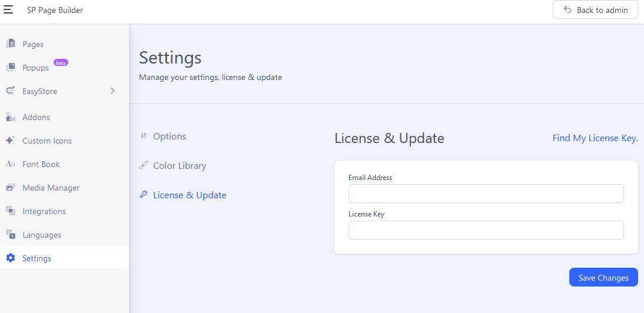Click the Custom Icons sparkle icon
Screen dimensions: 644x313
point(11,140)
